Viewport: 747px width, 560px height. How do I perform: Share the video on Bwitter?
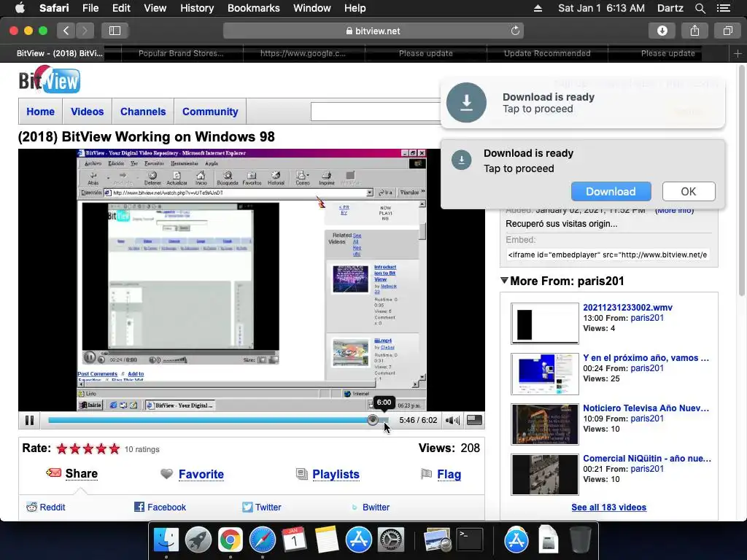click(x=376, y=507)
